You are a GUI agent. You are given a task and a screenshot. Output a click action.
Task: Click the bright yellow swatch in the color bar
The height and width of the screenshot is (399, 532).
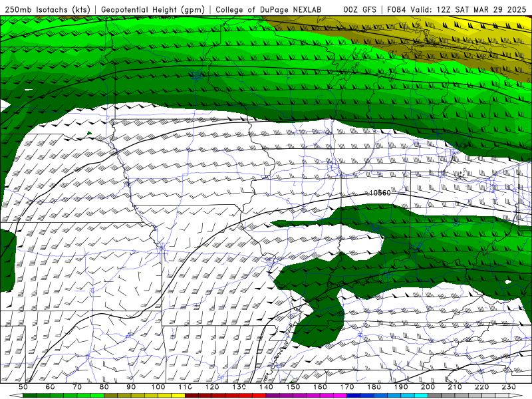click(178, 396)
